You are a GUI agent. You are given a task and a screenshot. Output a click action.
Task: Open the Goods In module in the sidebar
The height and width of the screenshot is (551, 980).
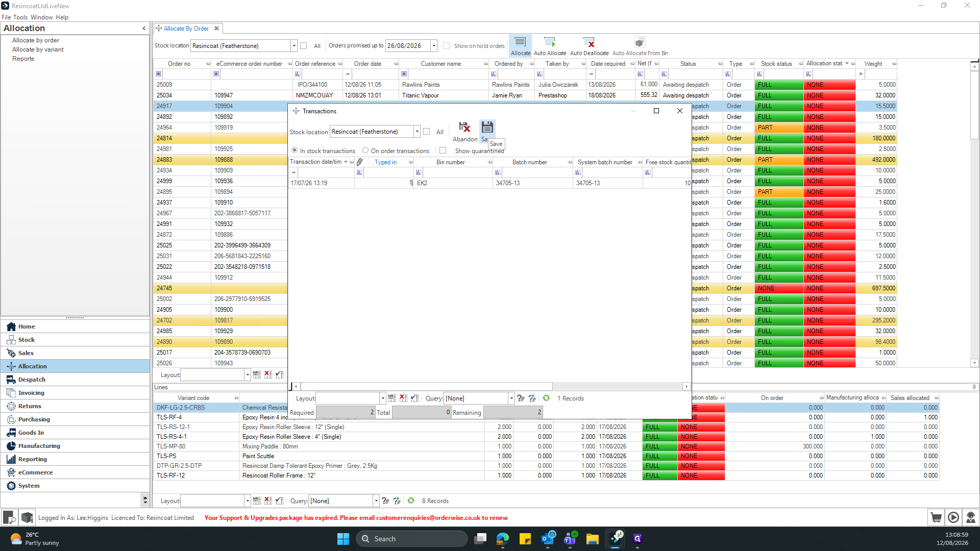point(76,433)
